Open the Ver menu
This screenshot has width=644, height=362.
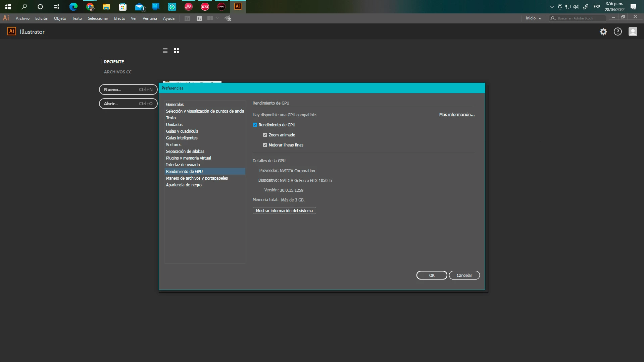tap(134, 18)
